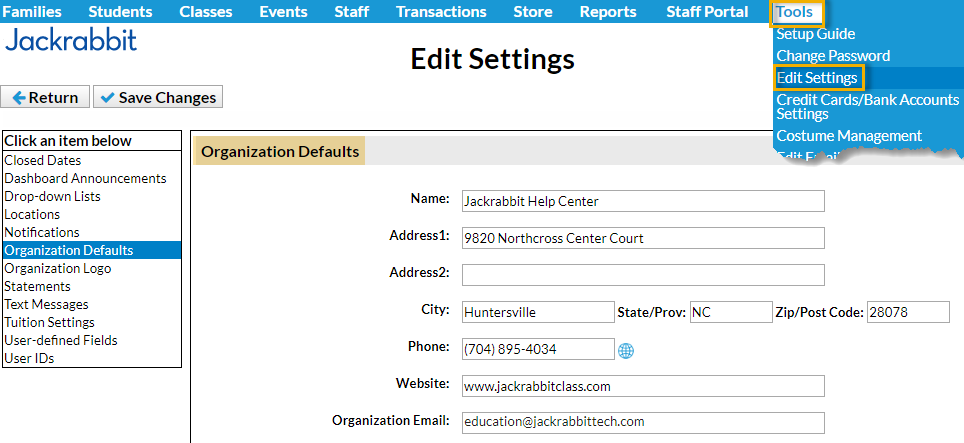This screenshot has width=964, height=443.
Task: Open Costume Management menu entry
Action: pyautogui.click(x=849, y=135)
